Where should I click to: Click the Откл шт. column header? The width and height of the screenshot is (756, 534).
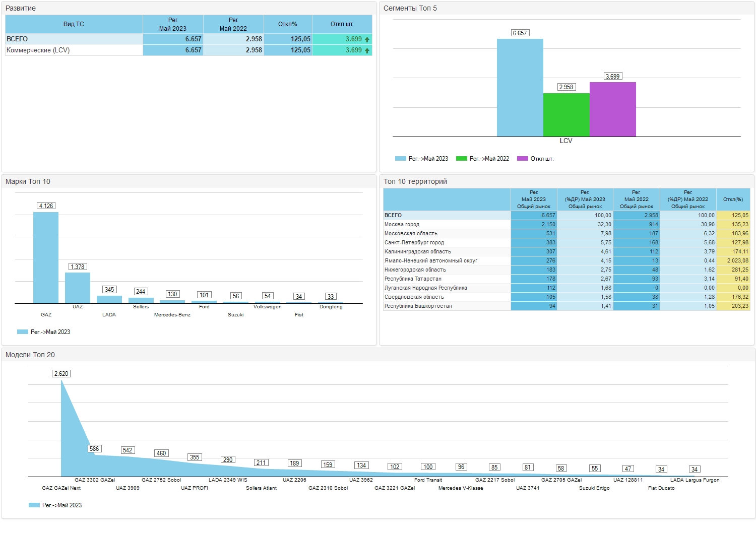point(342,24)
